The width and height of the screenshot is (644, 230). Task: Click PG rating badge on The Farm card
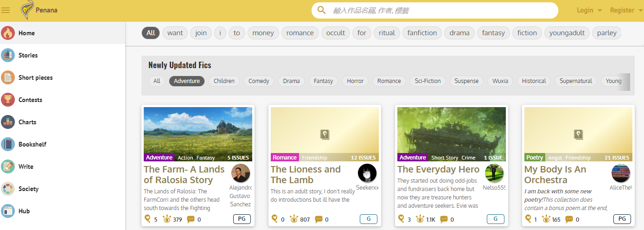coord(242,219)
